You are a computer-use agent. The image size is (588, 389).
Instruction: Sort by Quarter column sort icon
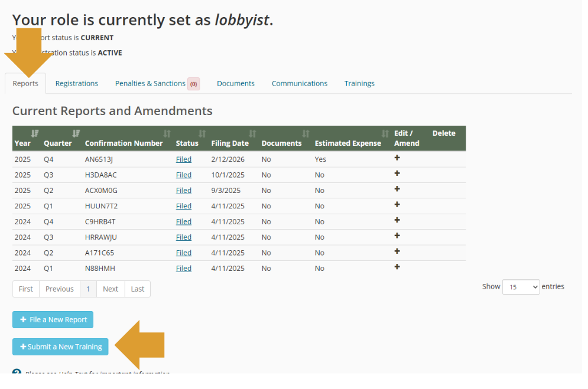pos(76,133)
